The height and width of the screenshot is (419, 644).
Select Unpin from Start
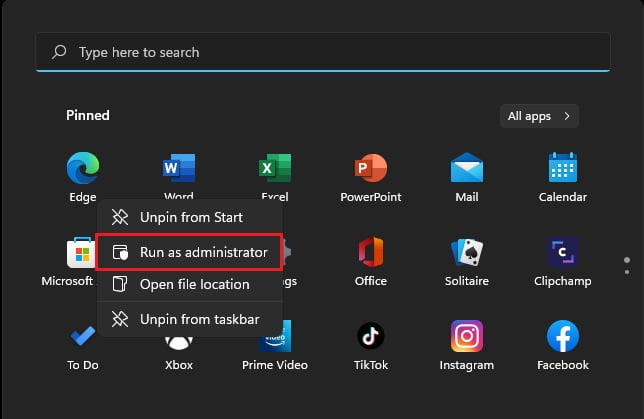tap(190, 217)
